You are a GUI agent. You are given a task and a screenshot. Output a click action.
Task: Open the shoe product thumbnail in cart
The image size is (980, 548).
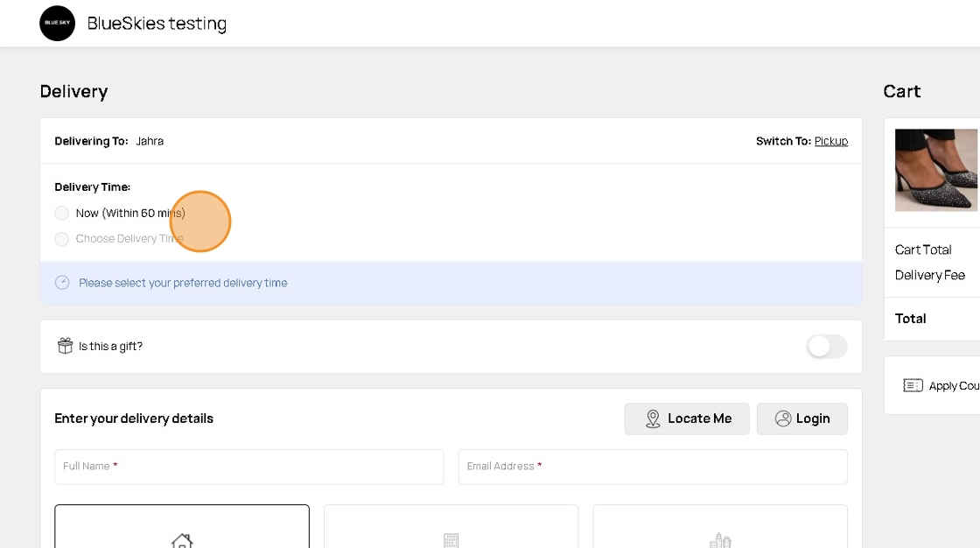click(x=935, y=170)
